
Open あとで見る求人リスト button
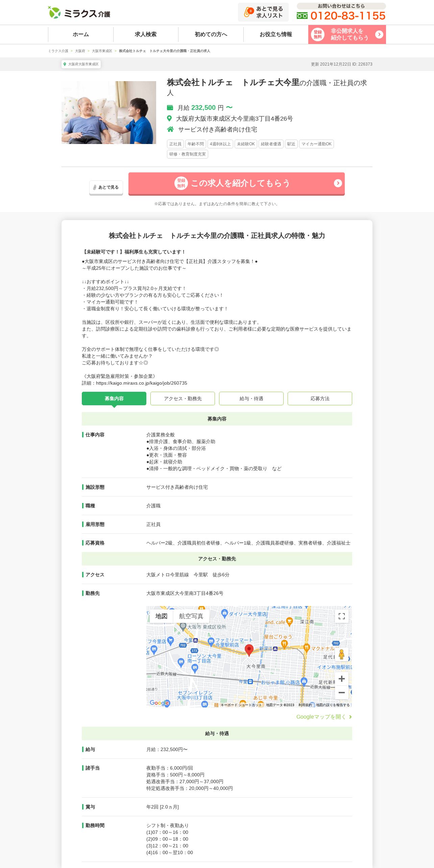pos(263,12)
